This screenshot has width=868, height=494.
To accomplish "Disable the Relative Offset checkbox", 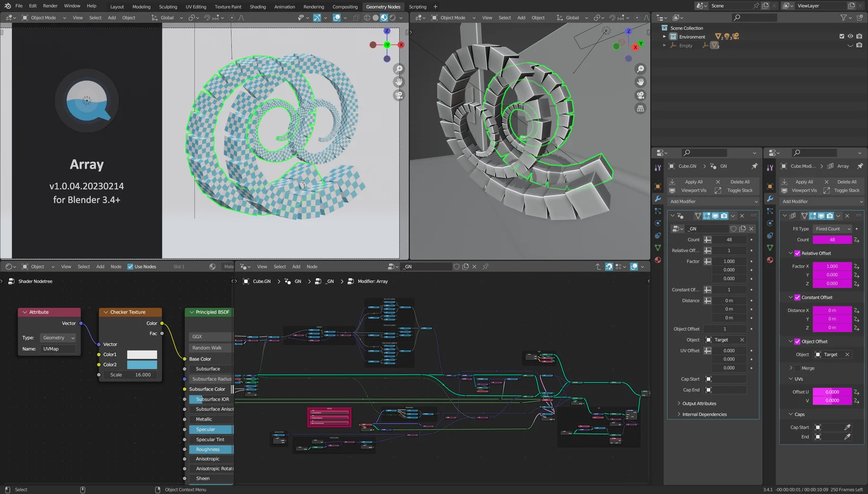I will coord(797,253).
